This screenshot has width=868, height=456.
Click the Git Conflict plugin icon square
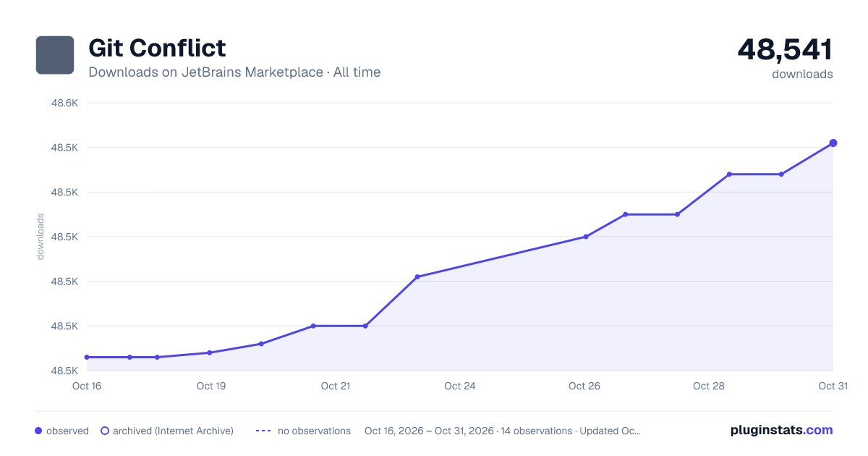point(55,55)
